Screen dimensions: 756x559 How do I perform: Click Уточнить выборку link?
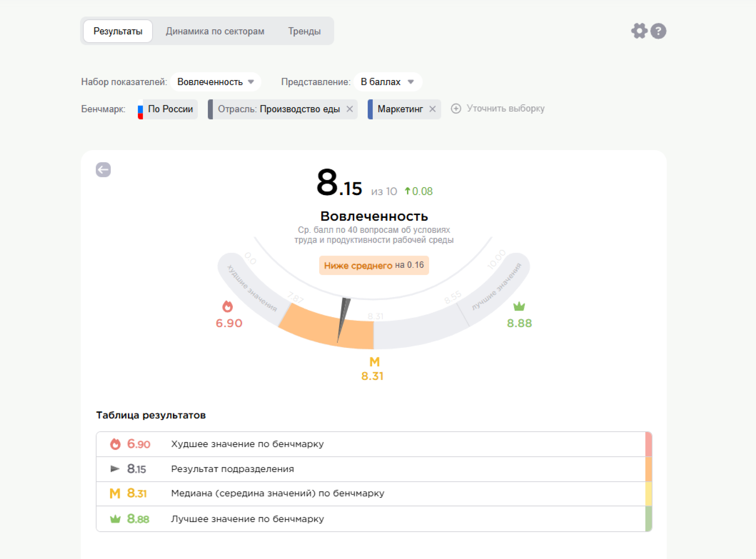pyautogui.click(x=505, y=108)
